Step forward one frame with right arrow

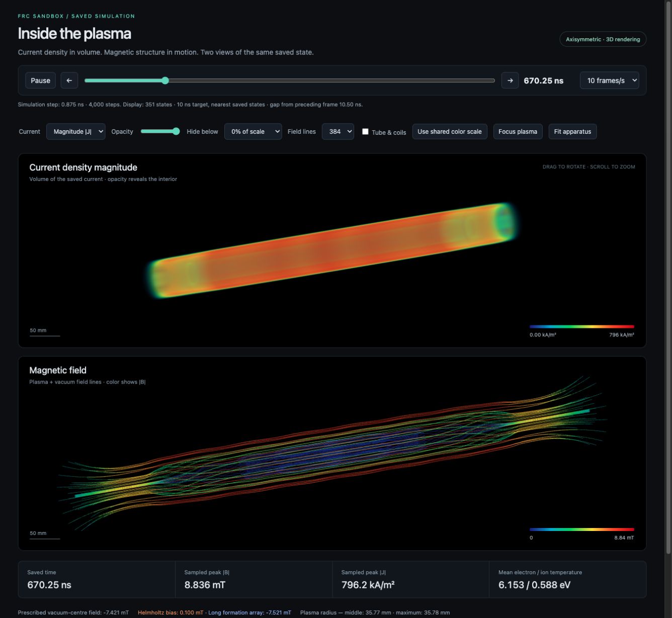(x=510, y=80)
